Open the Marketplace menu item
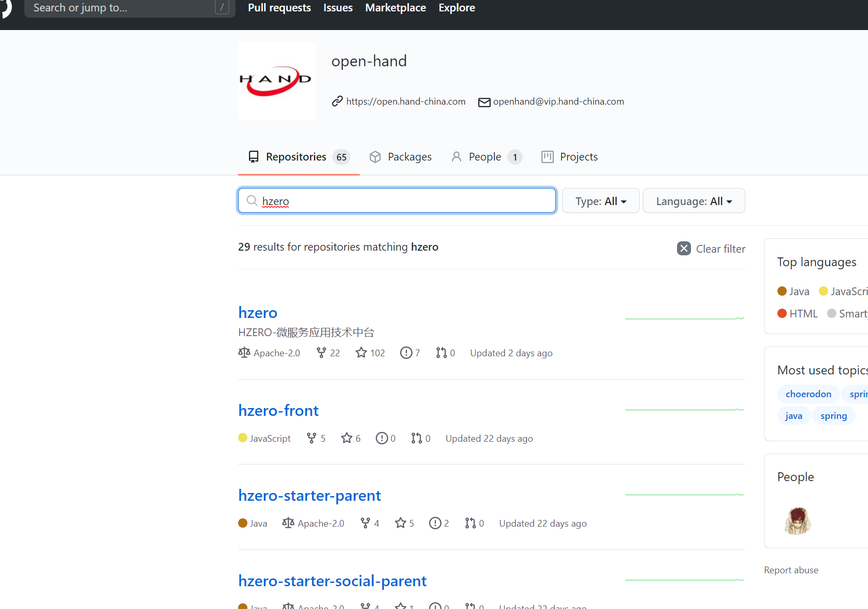Viewport: 868px width, 609px height. [395, 7]
